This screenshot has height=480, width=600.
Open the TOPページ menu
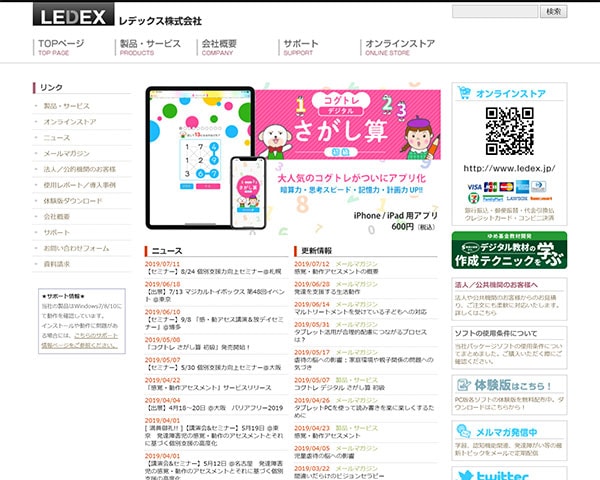[x=61, y=47]
